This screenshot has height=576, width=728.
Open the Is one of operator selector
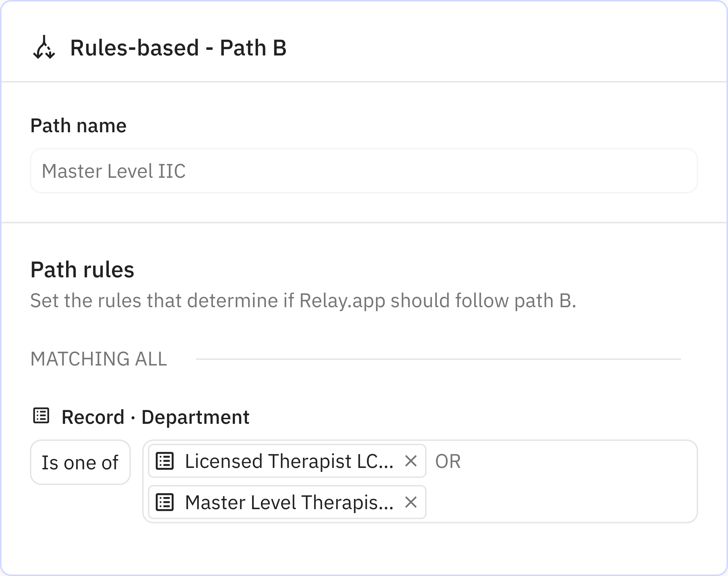pyautogui.click(x=80, y=462)
